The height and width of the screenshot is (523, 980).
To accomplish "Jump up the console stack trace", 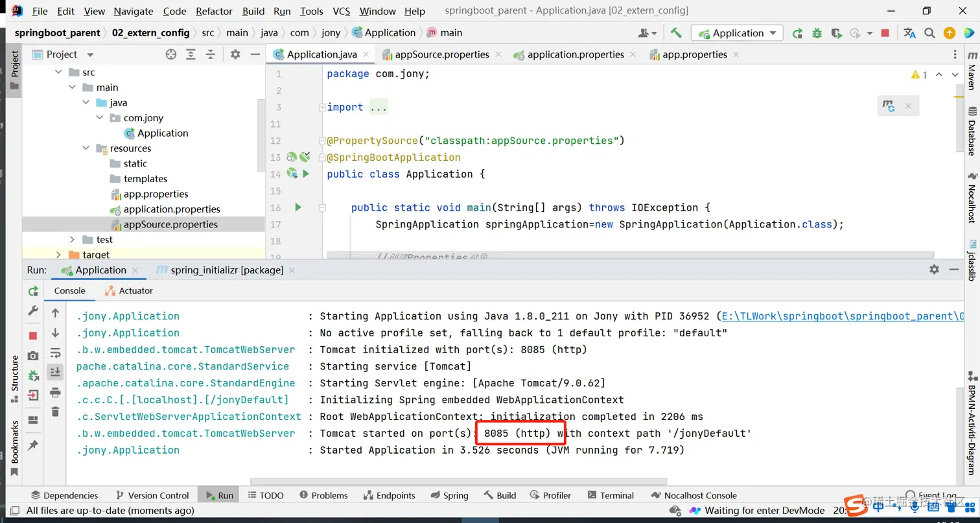I will [56, 313].
